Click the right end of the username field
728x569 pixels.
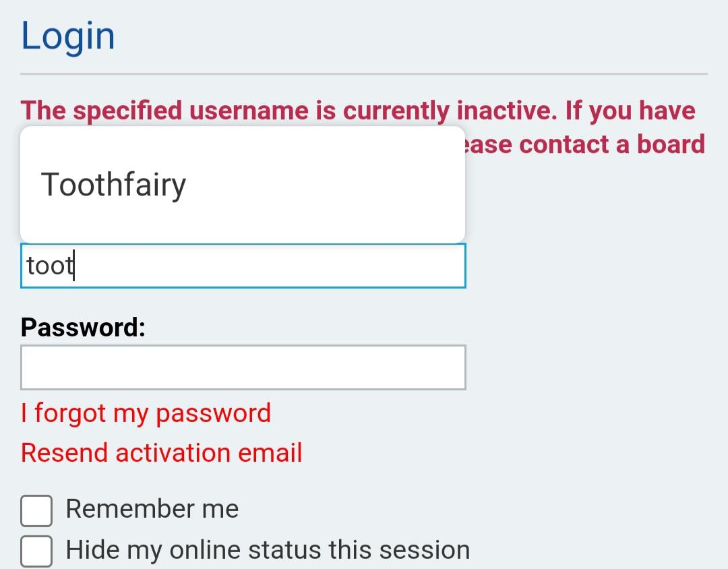(452, 266)
